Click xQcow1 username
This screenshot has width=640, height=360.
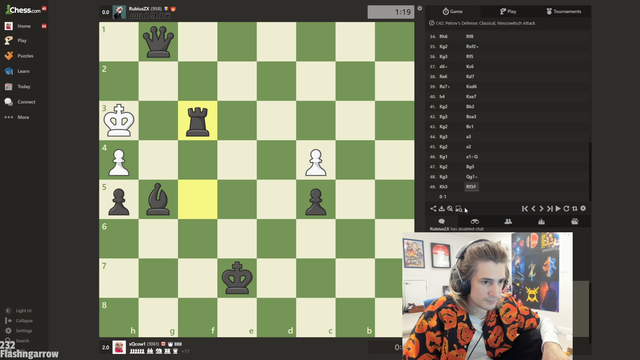click(137, 344)
